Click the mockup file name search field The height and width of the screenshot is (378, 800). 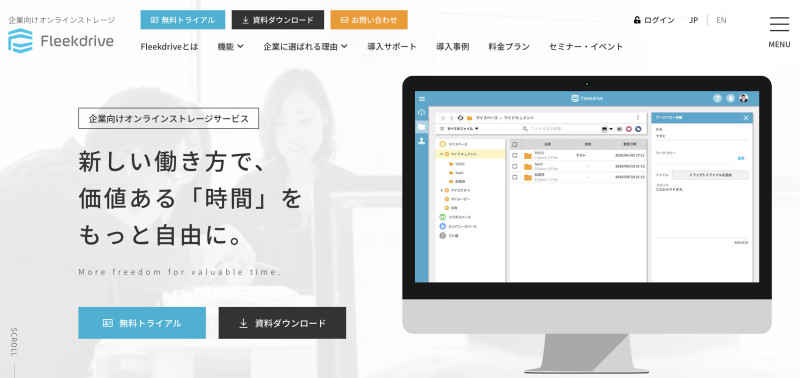tap(560, 129)
